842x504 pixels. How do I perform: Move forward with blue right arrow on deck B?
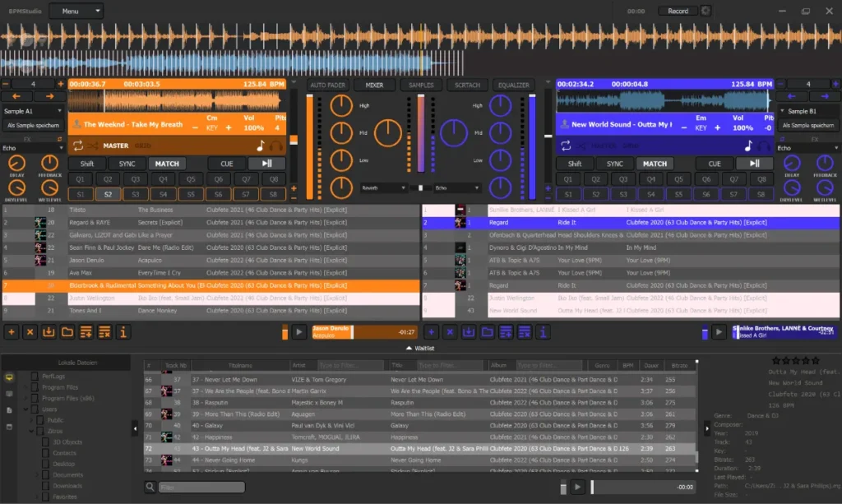coord(825,97)
